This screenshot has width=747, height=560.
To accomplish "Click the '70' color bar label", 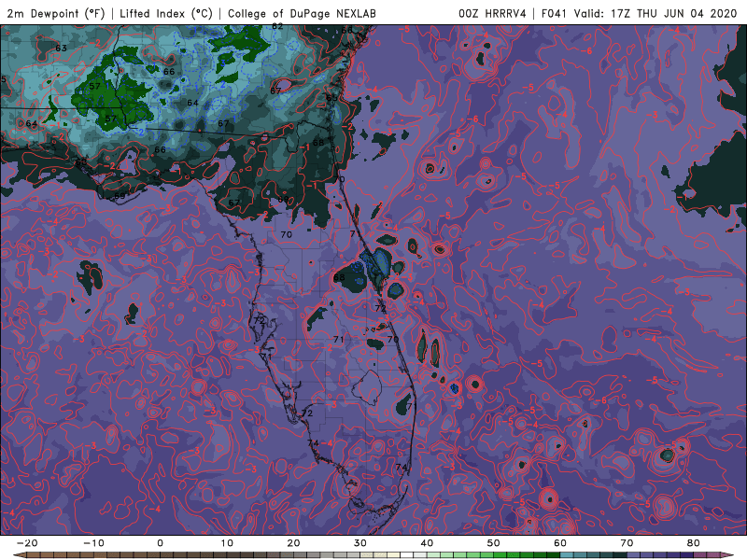I will 627,543.
